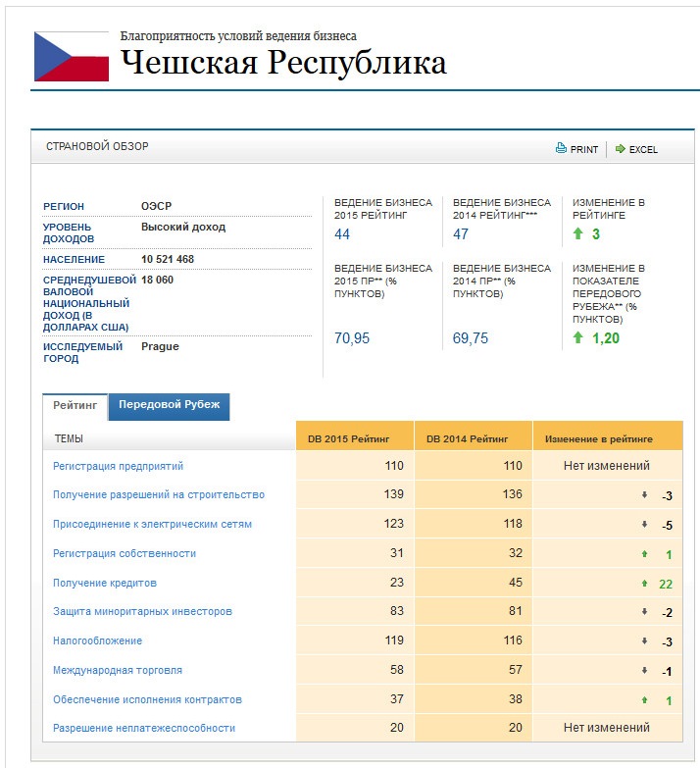
Task: Open Разрешение неплатежеспособности link
Action: 144,729
